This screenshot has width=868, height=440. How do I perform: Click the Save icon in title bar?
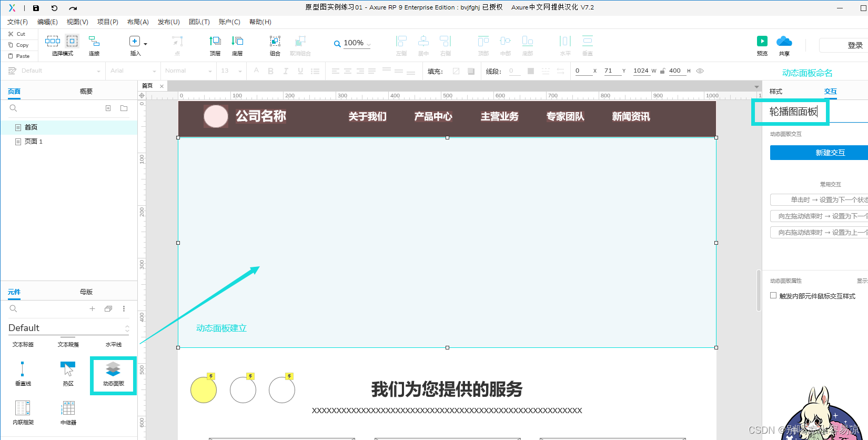pyautogui.click(x=36, y=8)
